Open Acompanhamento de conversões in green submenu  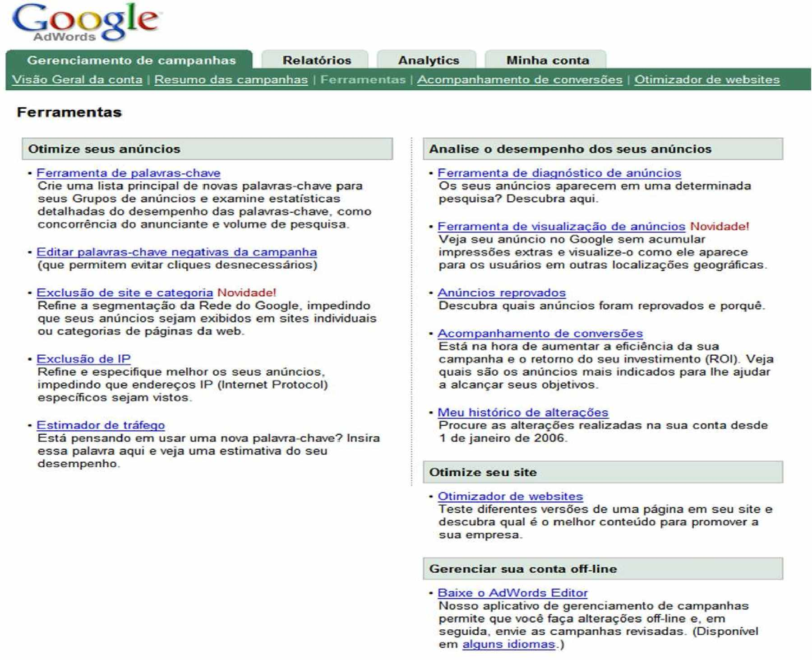(520, 79)
